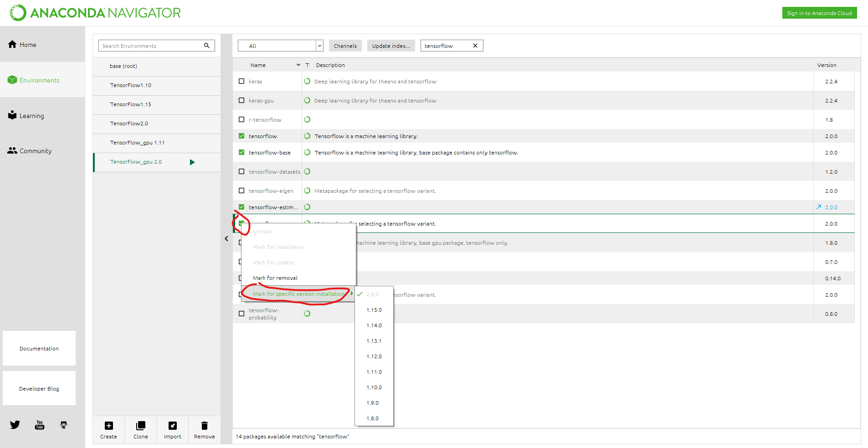Click the type icon in keras-gpu row
Screen dimensions: 868x448
(x=307, y=100)
